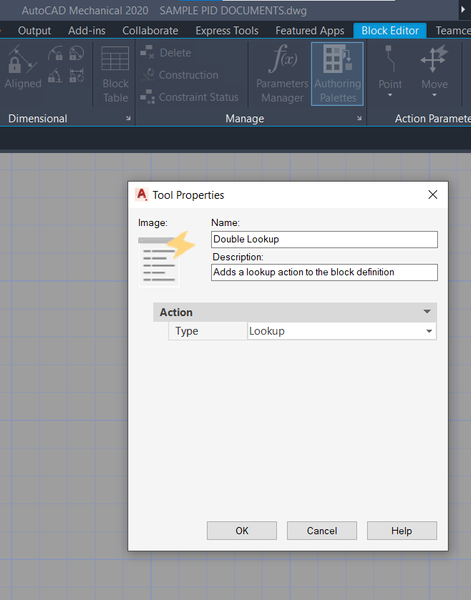The height and width of the screenshot is (600, 471).
Task: Select the Diameter constraint icon with circle and lock
Action: click(x=77, y=53)
